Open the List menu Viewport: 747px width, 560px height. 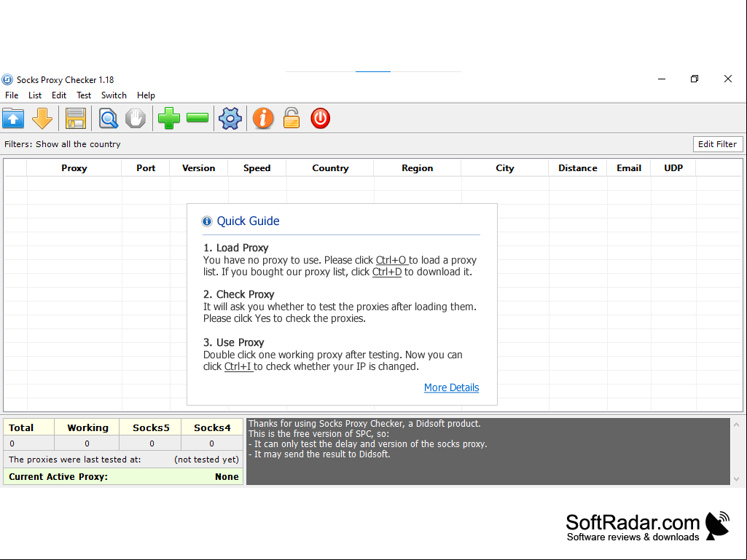pos(35,95)
